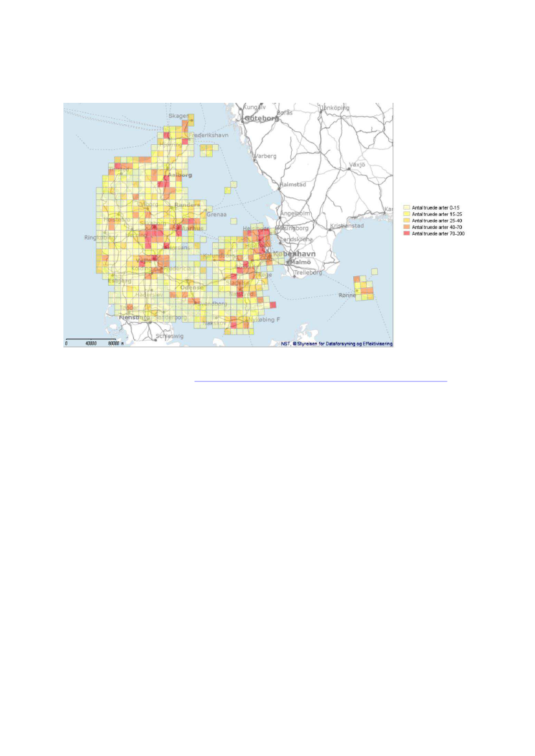
Task: Click the Viborg city label
Action: (x=149, y=204)
